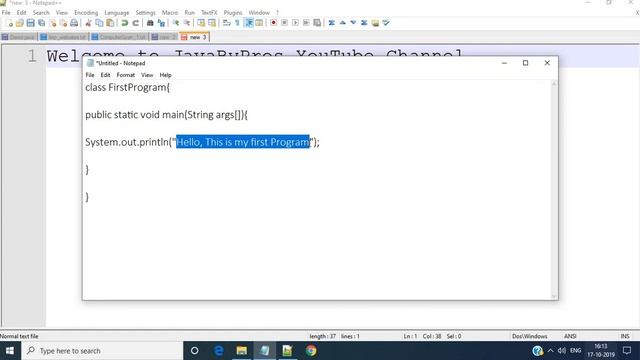Toggle synchronize vertical scrolling icon

tap(201, 23)
